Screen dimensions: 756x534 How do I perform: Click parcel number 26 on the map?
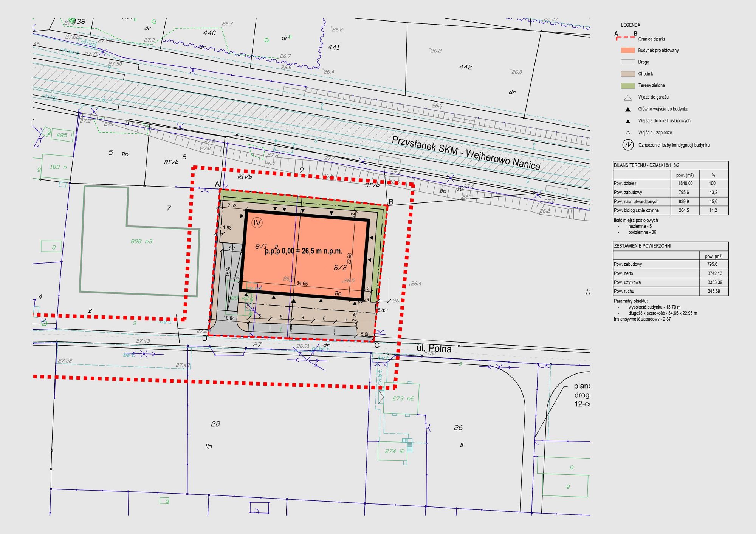coord(458,428)
